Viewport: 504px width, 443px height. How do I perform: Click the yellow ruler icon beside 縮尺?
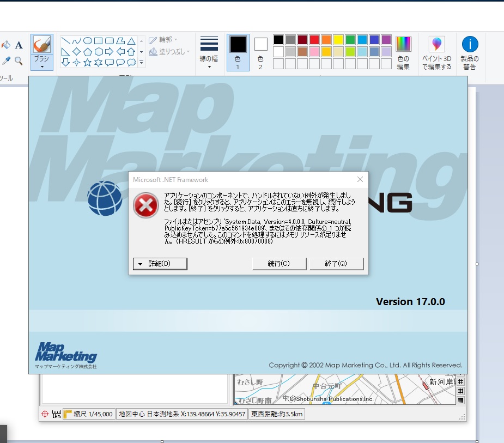click(68, 414)
